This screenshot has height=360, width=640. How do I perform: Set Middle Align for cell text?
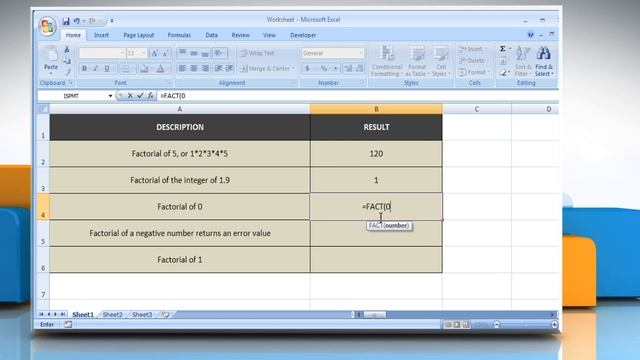pyautogui.click(x=194, y=53)
